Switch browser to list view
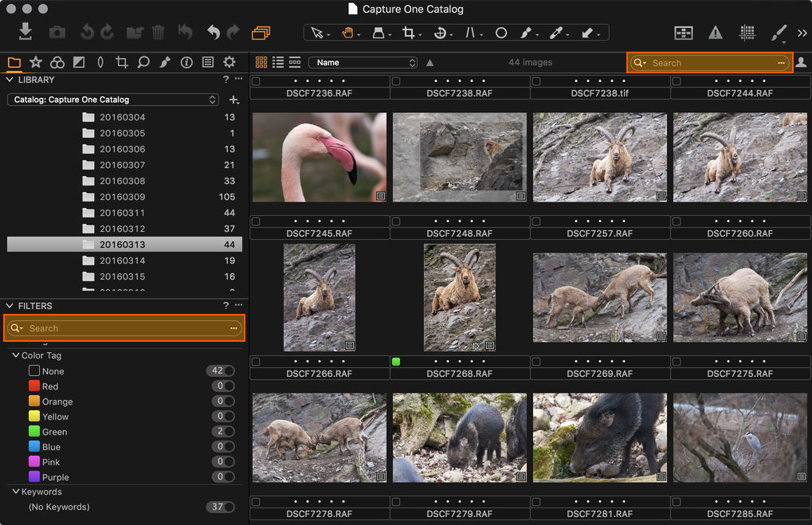812x525 pixels. 278,63
